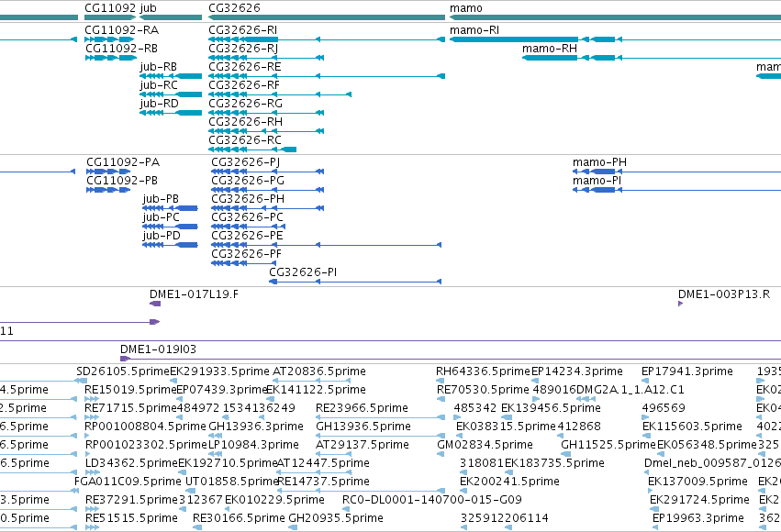This screenshot has height=532, width=781.
Task: Click EST EP14234.3prime
Action: (576, 371)
